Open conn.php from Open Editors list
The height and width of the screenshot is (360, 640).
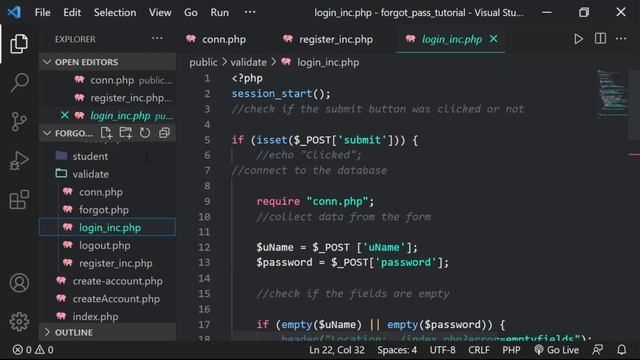click(107, 80)
